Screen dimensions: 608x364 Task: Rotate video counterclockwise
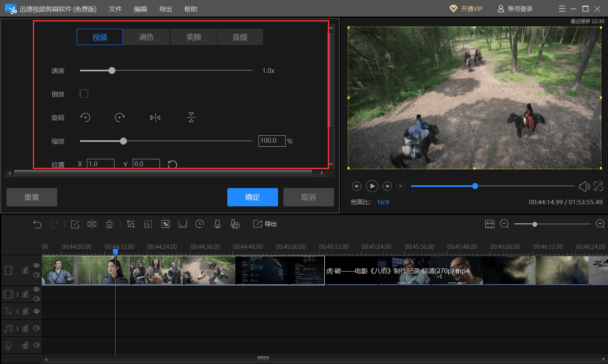85,118
